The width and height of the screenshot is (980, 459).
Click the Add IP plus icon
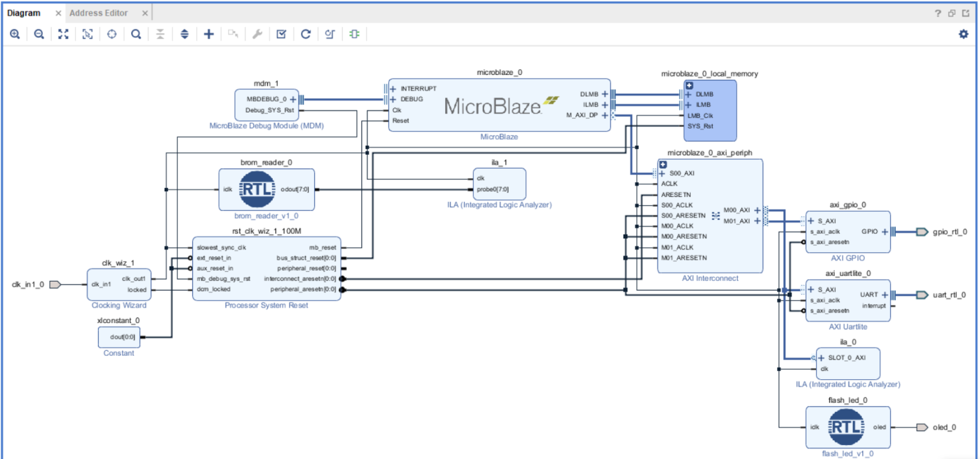click(209, 35)
